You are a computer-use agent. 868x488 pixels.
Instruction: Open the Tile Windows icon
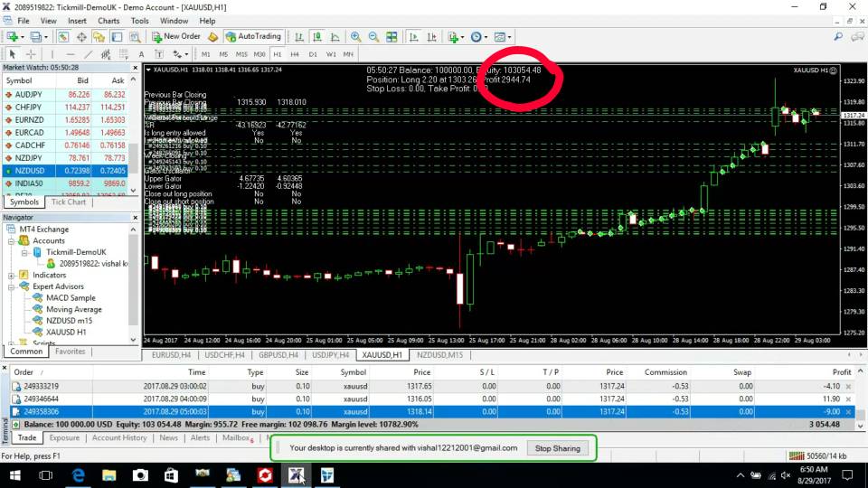pos(392,37)
